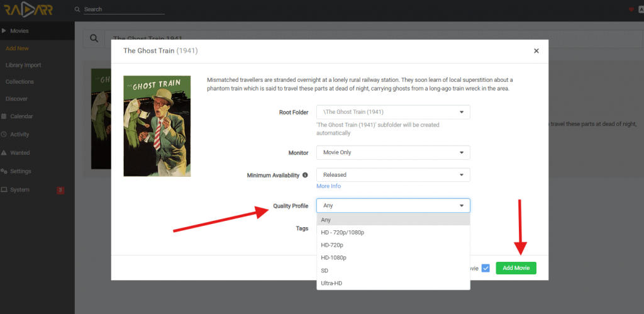This screenshot has width=644, height=314.
Task: Choose SD quality option
Action: [393, 271]
